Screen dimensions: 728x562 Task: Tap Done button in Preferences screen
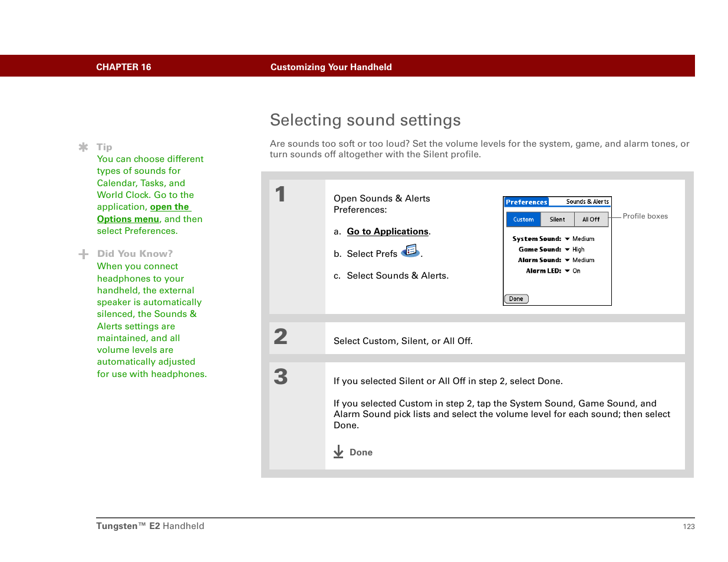click(x=516, y=299)
